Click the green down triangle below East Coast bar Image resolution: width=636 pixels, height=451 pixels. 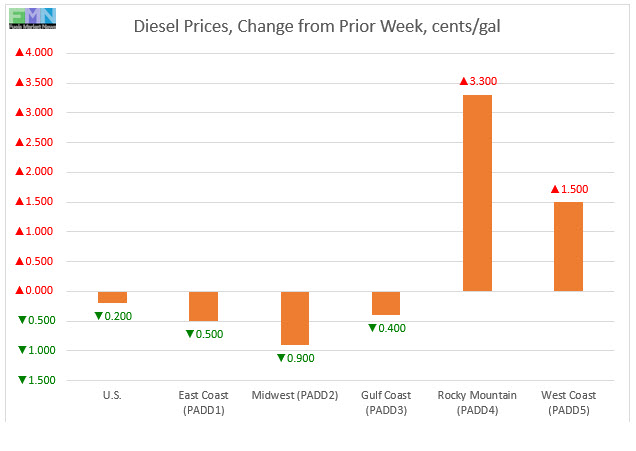[190, 334]
